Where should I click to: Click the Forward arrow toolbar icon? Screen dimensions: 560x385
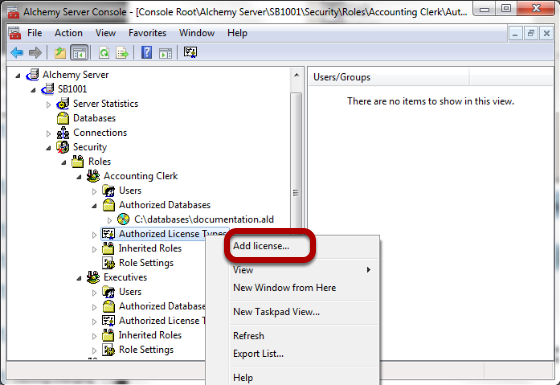[x=35, y=53]
